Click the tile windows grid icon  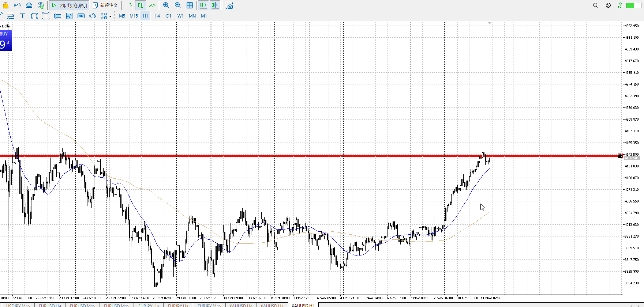tap(190, 5)
